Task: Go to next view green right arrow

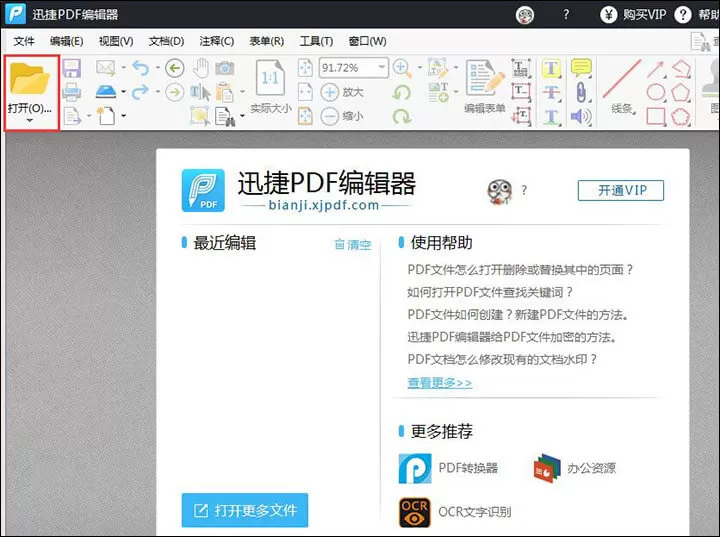Action: pos(174,92)
